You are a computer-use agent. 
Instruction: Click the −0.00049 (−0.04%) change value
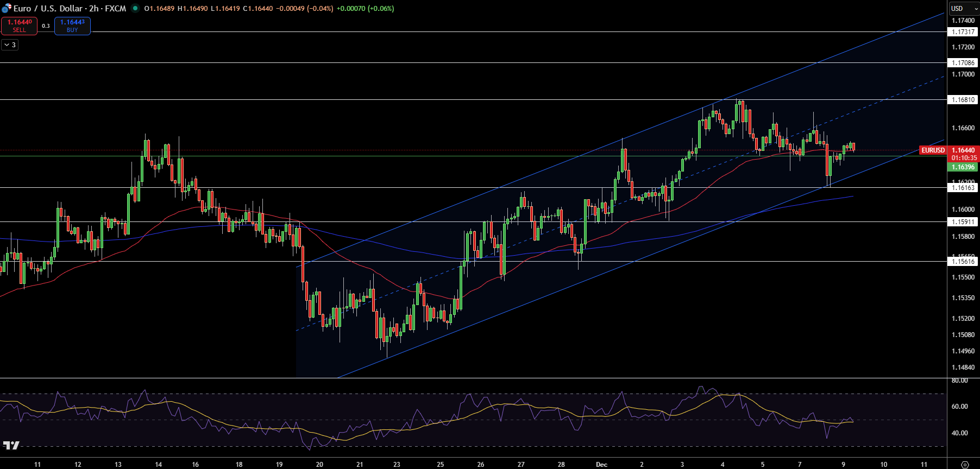[x=305, y=9]
